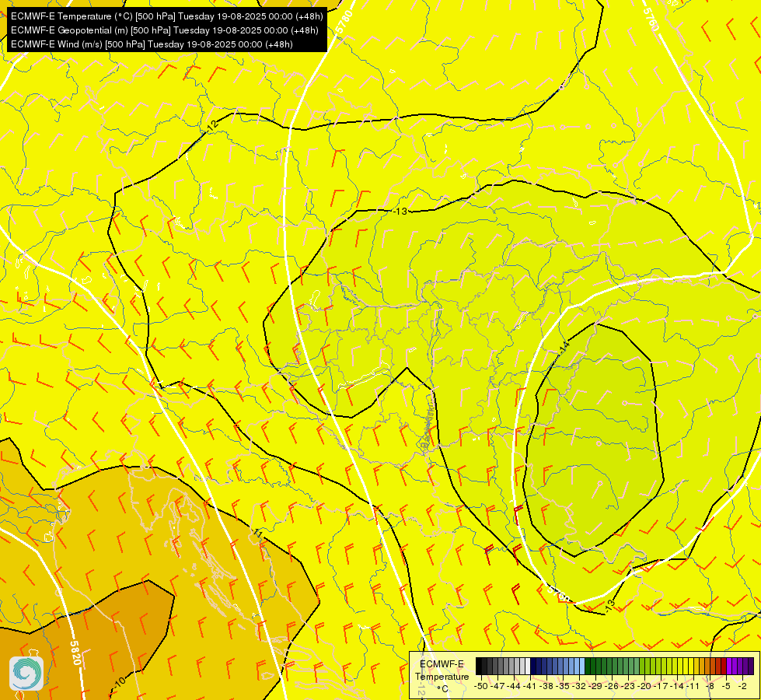Click the -11 isotherm label on the map
This screenshot has width=761, height=700.
point(258,534)
